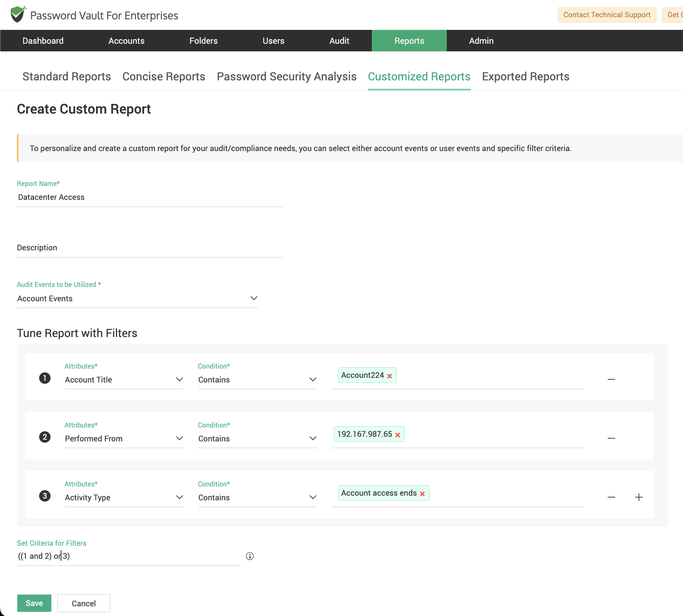Open the Admin menu

[x=481, y=41]
